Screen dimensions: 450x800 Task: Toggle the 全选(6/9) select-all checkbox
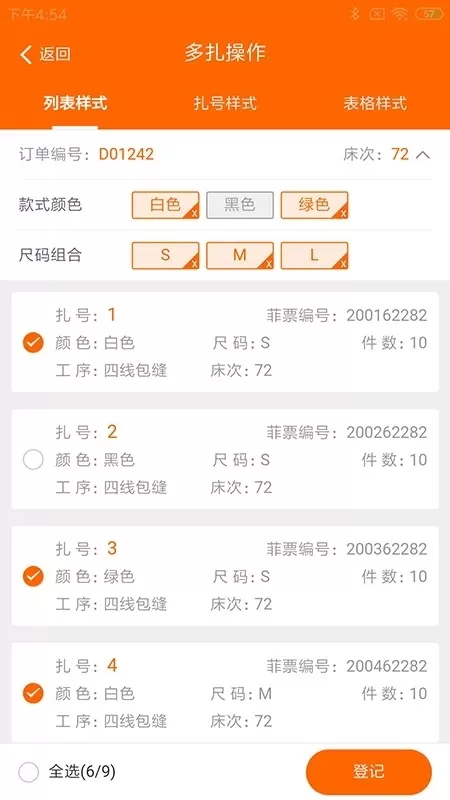[x=29, y=772]
